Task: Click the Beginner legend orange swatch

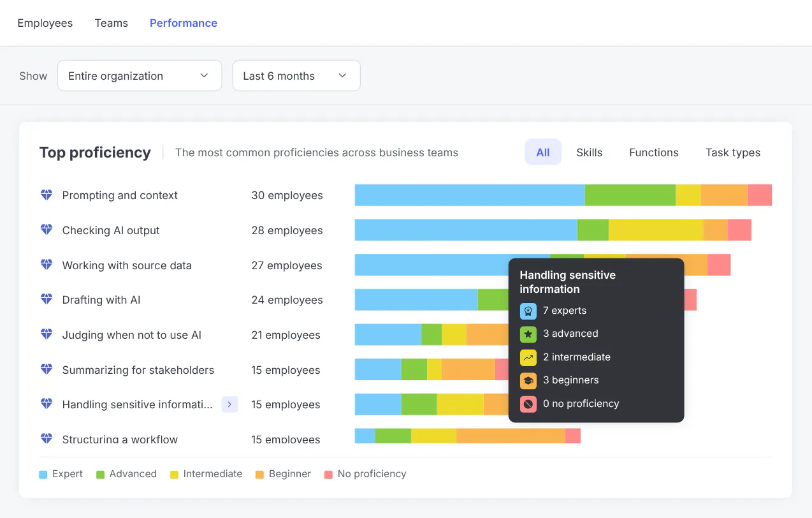Action: (x=259, y=475)
